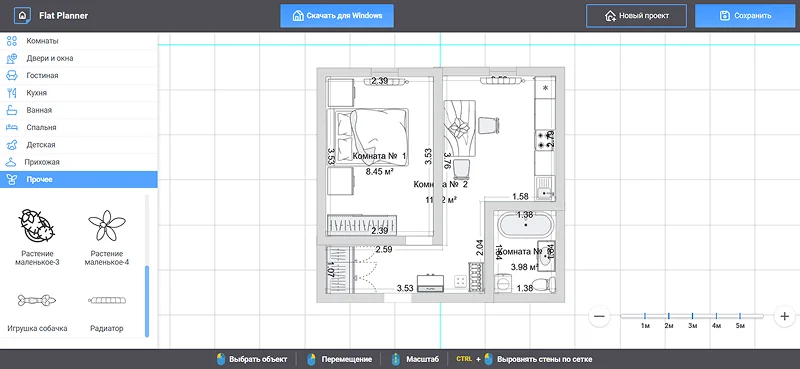Click the Flat Planner home logo icon
This screenshot has width=800, height=369.
pos(22,15)
